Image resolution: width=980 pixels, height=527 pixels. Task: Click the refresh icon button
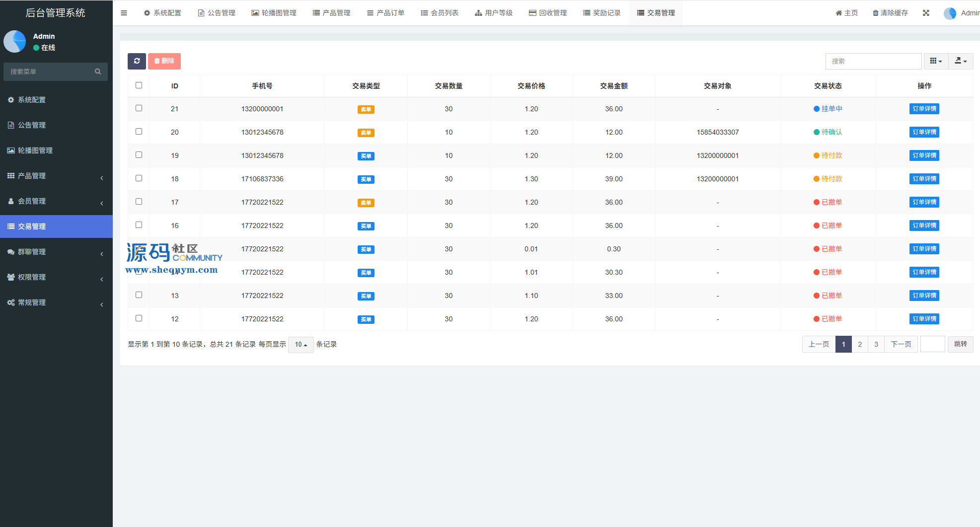pos(137,61)
